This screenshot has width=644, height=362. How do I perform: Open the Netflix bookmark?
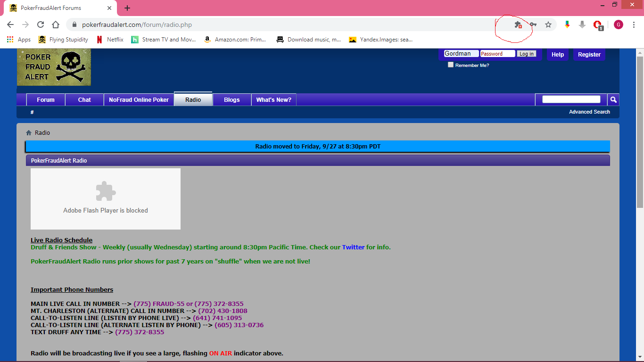click(110, 40)
